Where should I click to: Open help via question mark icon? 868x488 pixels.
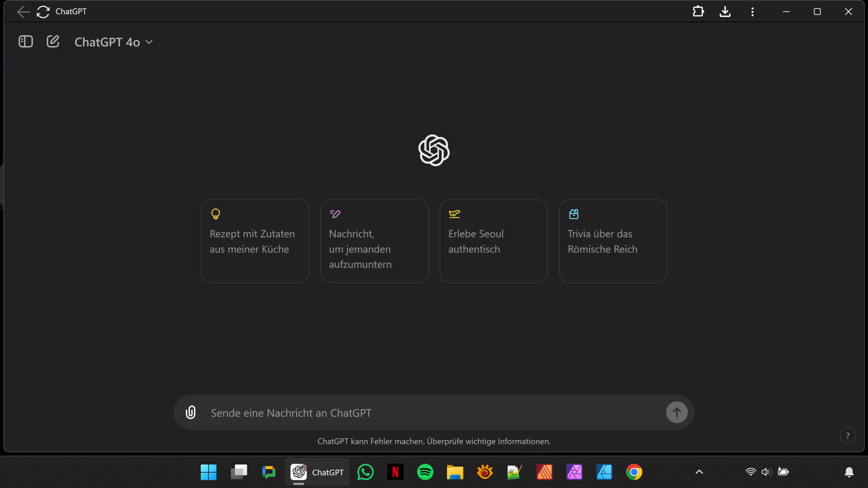coord(847,435)
